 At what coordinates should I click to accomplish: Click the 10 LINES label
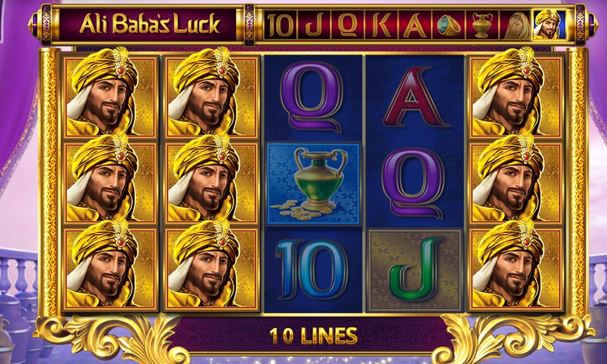tap(313, 335)
